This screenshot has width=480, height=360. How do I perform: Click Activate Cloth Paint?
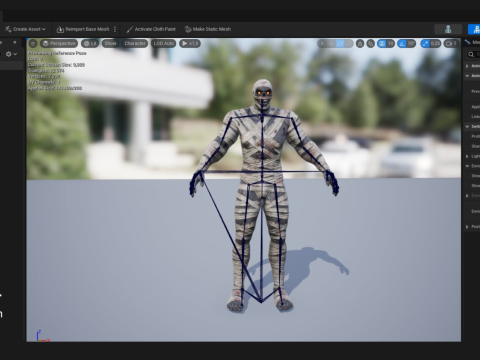[151, 29]
